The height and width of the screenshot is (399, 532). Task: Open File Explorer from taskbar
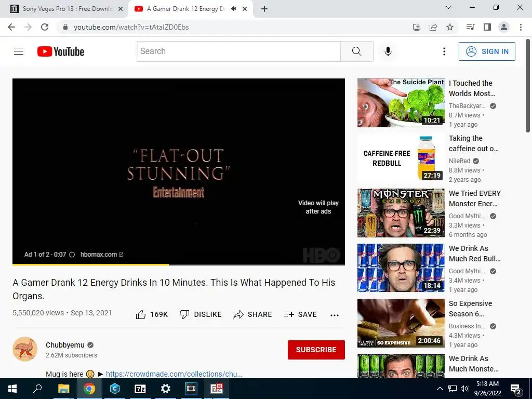(x=63, y=389)
